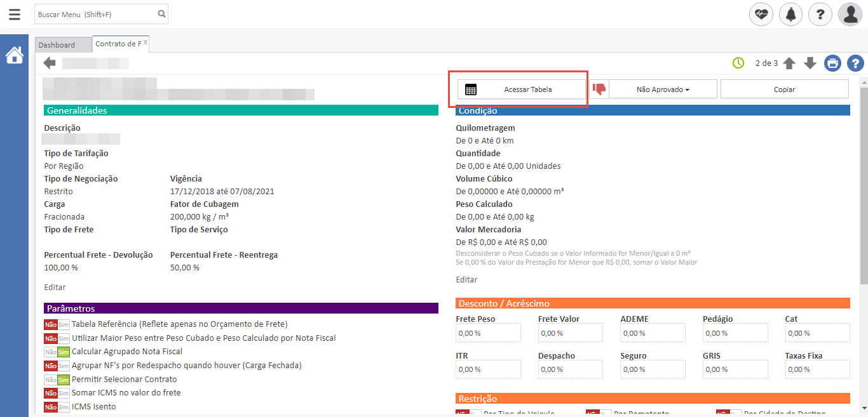Click the home icon in sidebar
The width and height of the screenshot is (868, 417).
(14, 56)
